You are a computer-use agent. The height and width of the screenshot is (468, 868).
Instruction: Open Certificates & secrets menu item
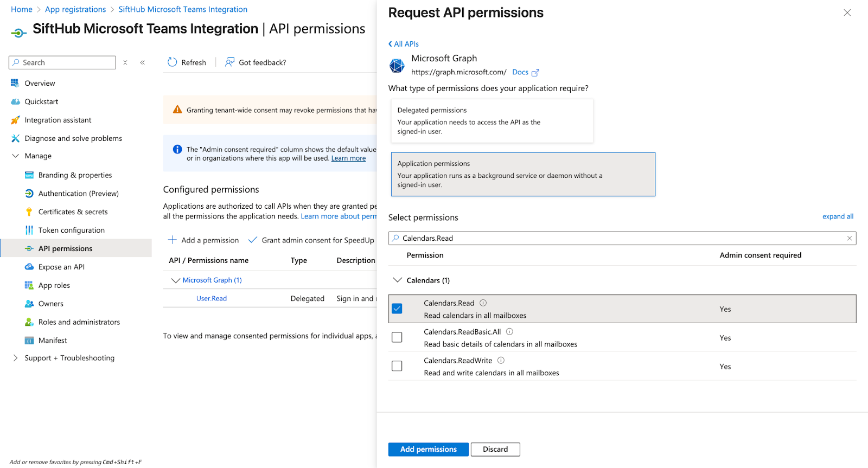coord(73,212)
